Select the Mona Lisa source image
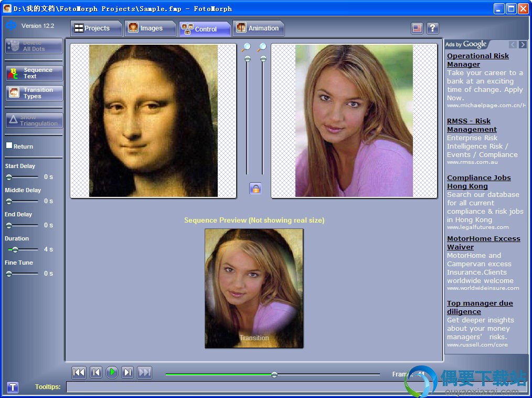 pyautogui.click(x=153, y=121)
